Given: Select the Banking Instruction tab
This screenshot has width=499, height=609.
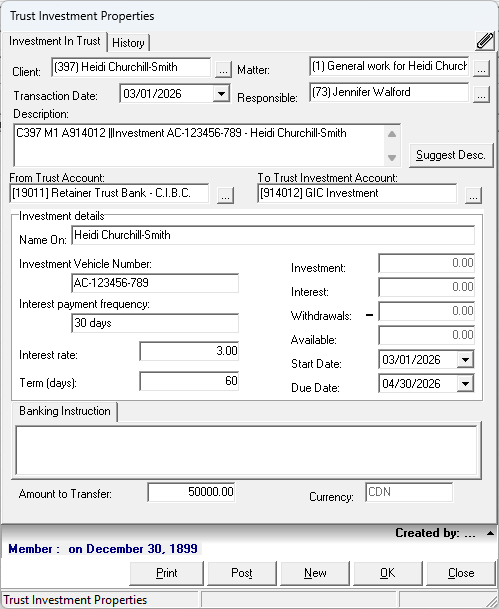Looking at the screenshot, I should (x=65, y=411).
